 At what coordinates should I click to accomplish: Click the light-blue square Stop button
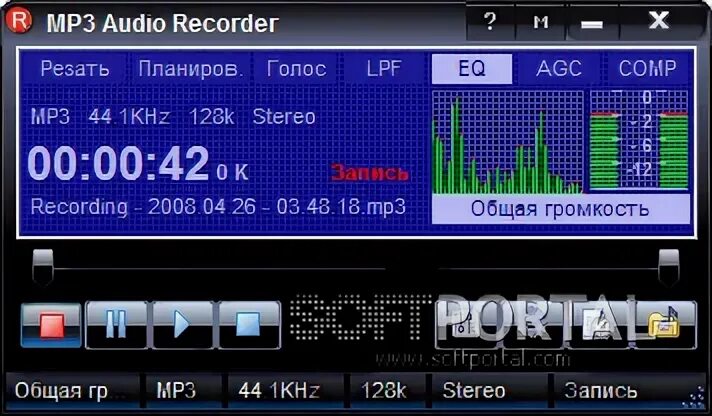pyautogui.click(x=249, y=325)
